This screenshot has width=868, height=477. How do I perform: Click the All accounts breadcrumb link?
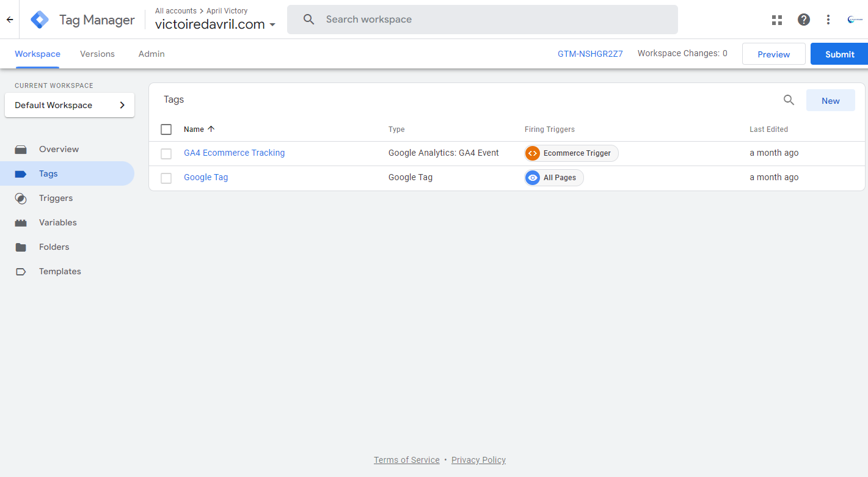point(176,11)
